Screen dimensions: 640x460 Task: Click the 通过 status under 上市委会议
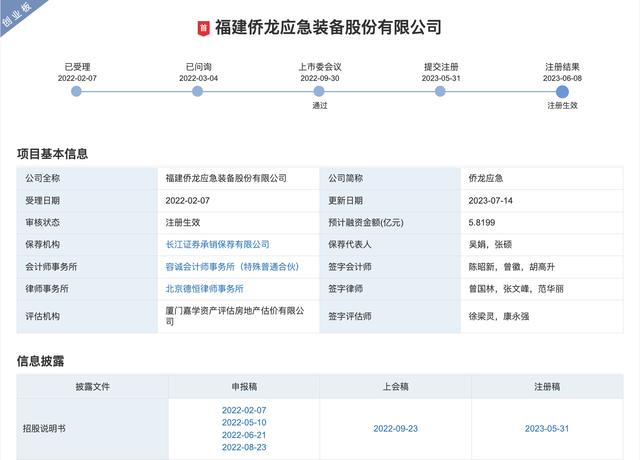[x=320, y=105]
